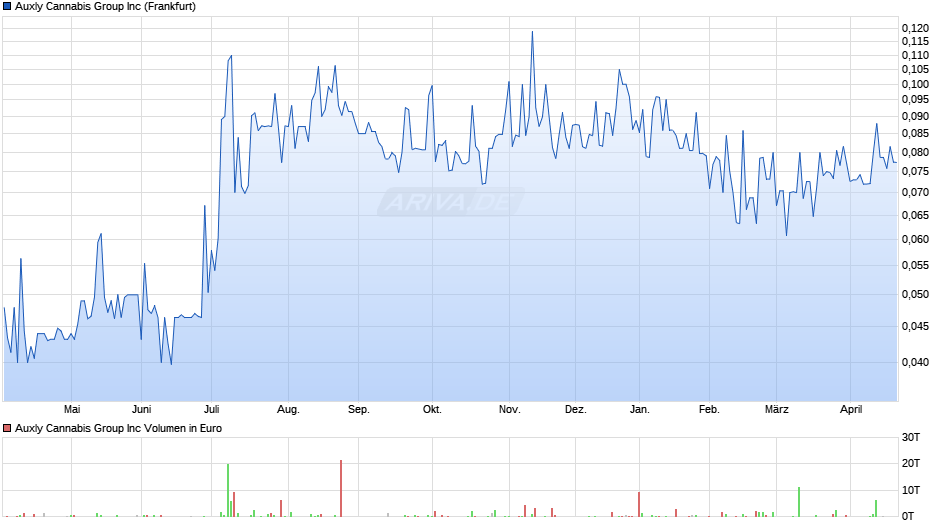Click the 'März' month axis label
Screen dimensions: 940x526
coord(776,409)
